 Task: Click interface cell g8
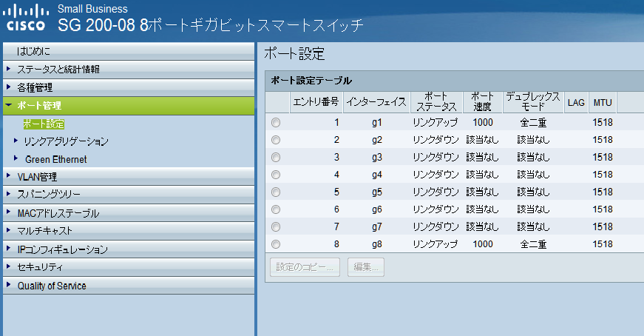click(376, 244)
